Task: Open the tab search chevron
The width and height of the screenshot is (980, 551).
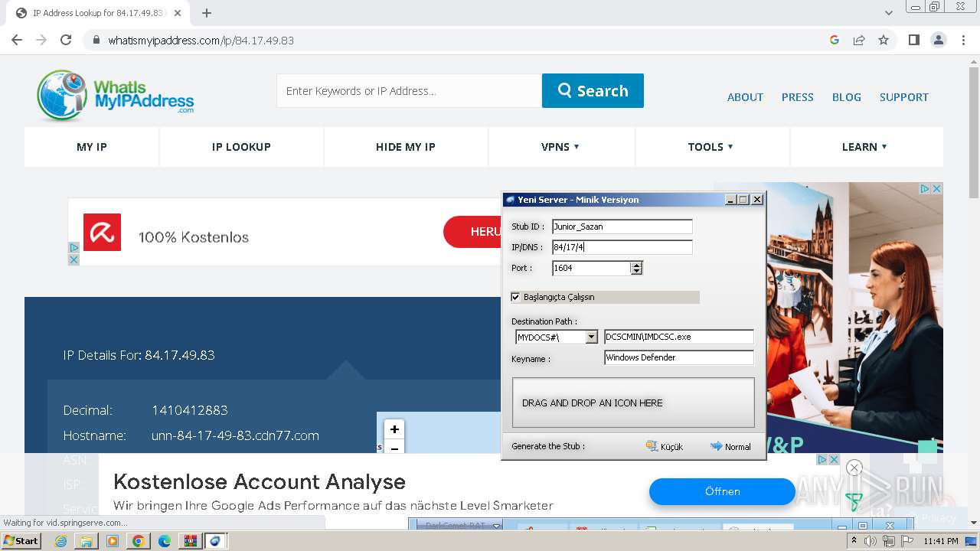Action: tap(889, 13)
